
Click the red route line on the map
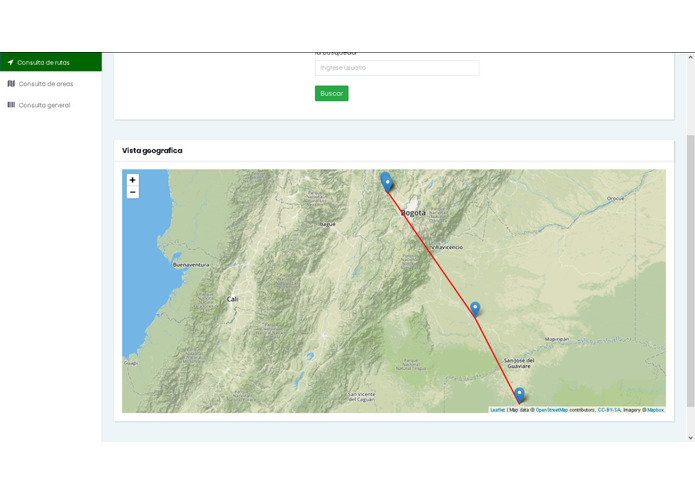coord(430,250)
